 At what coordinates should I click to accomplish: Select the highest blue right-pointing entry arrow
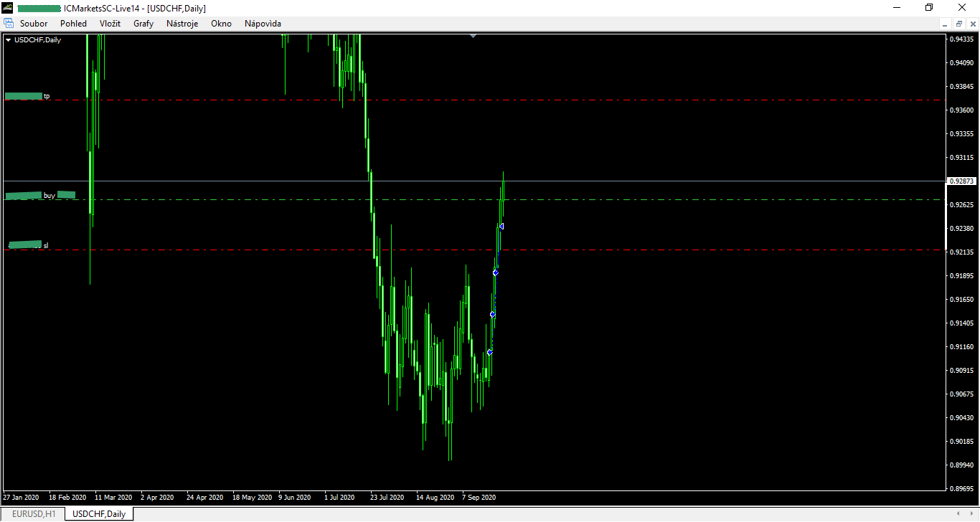click(496, 272)
